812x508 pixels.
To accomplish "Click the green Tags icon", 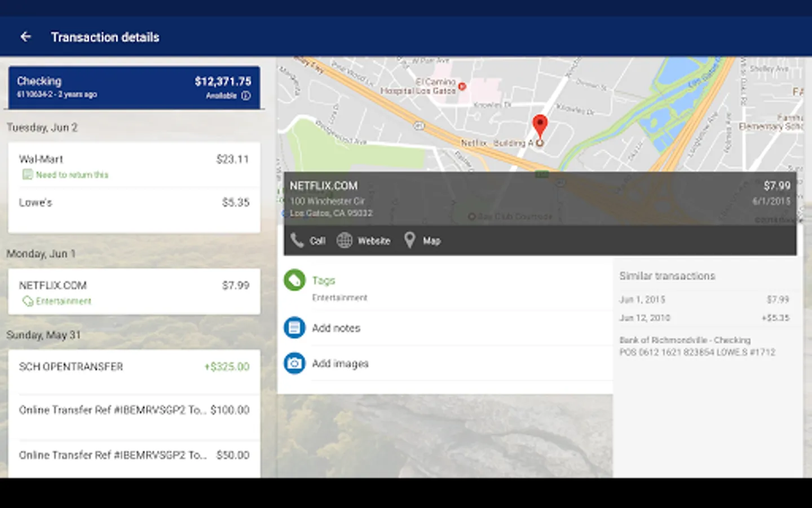I will click(294, 280).
